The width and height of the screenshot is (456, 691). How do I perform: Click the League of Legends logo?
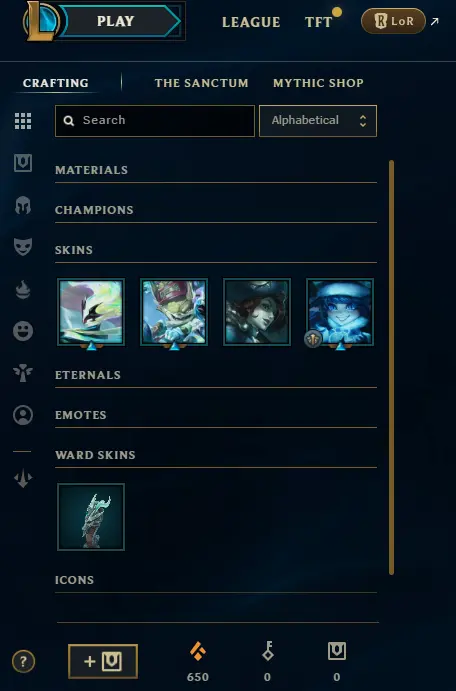[x=42, y=21]
